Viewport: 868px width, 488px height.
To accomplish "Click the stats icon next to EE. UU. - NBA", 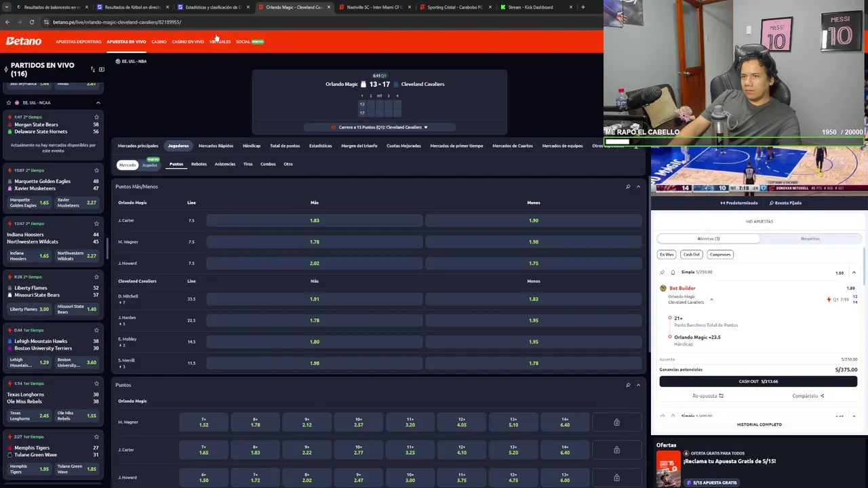I will coord(117,61).
